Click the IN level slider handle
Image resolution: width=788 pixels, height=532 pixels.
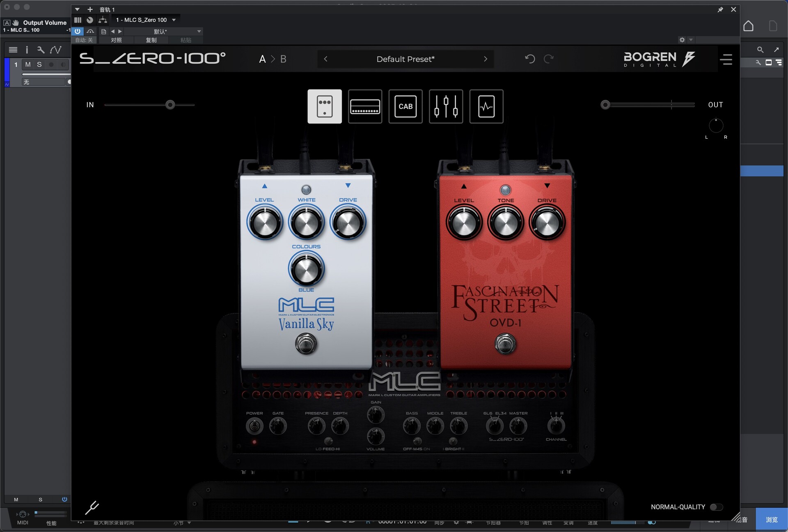[170, 105]
